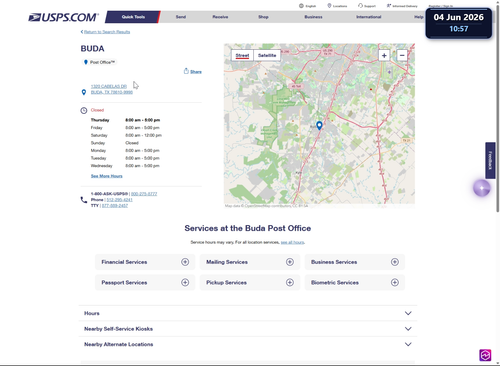The height and width of the screenshot is (366, 500).
Task: Expand Biometric Services plus icon
Action: pyautogui.click(x=395, y=282)
